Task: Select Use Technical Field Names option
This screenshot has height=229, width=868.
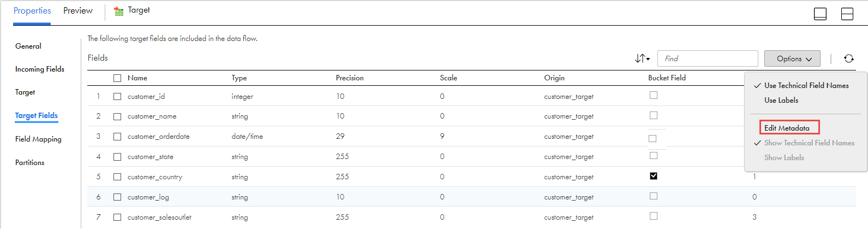Action: pyautogui.click(x=806, y=86)
